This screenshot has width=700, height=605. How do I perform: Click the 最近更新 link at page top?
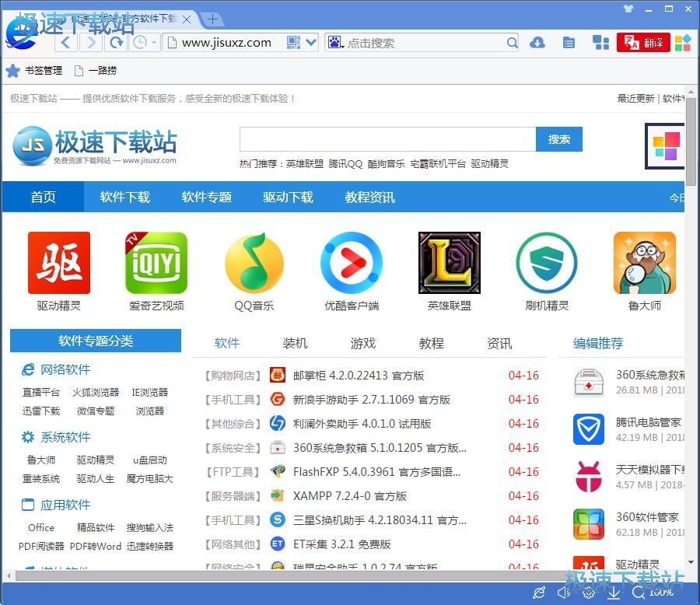click(x=635, y=99)
